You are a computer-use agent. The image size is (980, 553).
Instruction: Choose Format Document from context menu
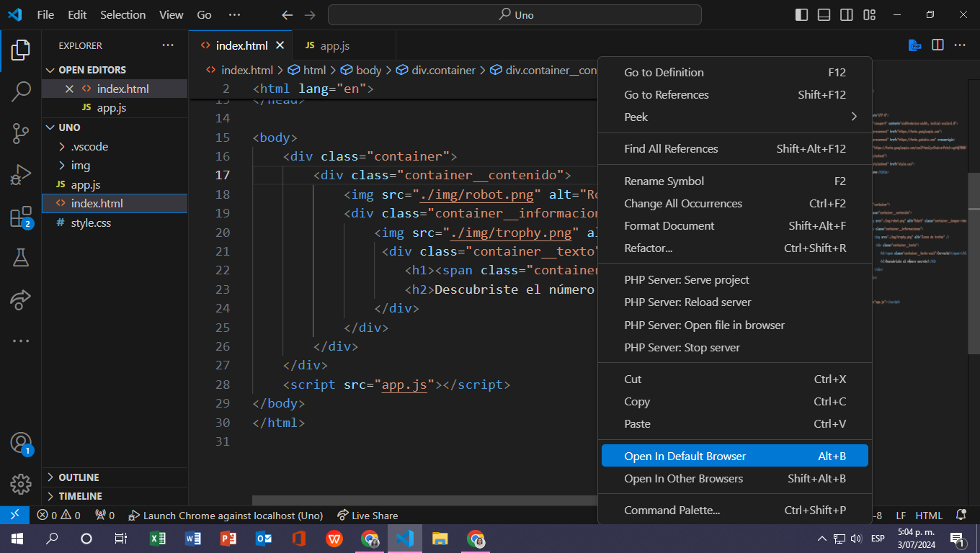point(735,225)
